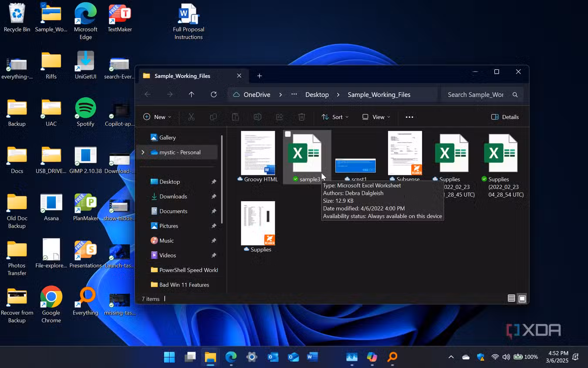Rename the selection using the Rename icon
Viewport: 588px width, 368px height.
coord(257,117)
